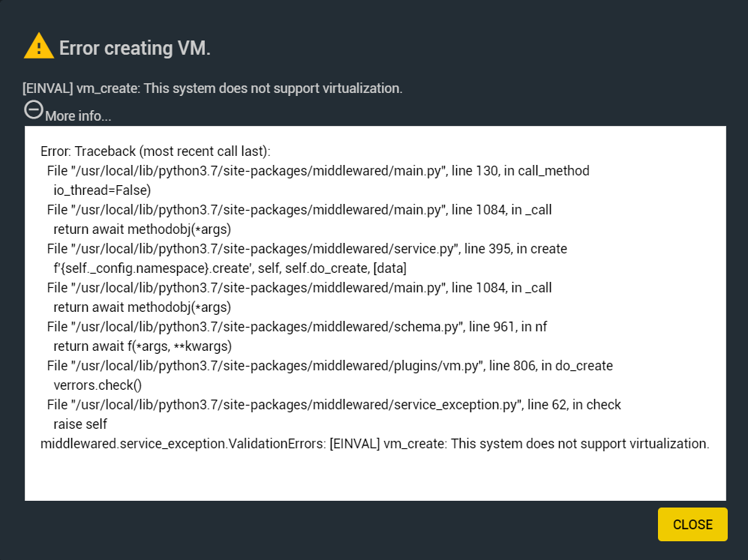Click the self._config.namespace create code line
The width and height of the screenshot is (748, 560).
tap(230, 268)
